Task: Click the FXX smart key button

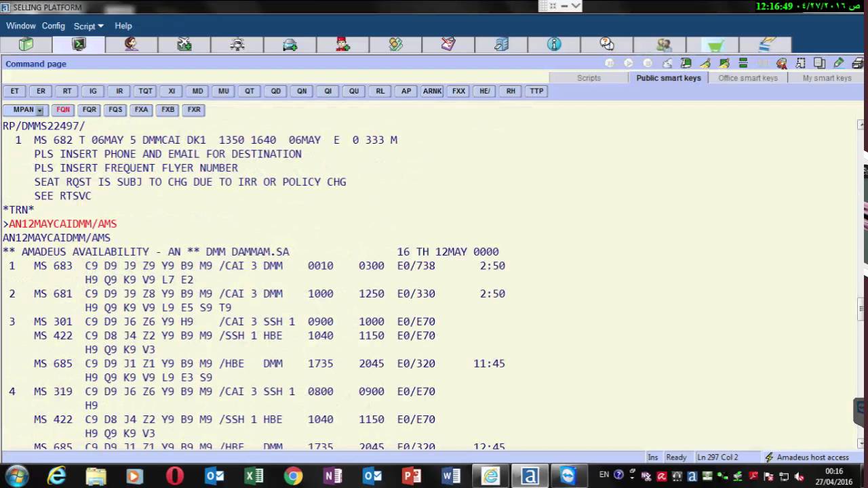Action: (458, 91)
